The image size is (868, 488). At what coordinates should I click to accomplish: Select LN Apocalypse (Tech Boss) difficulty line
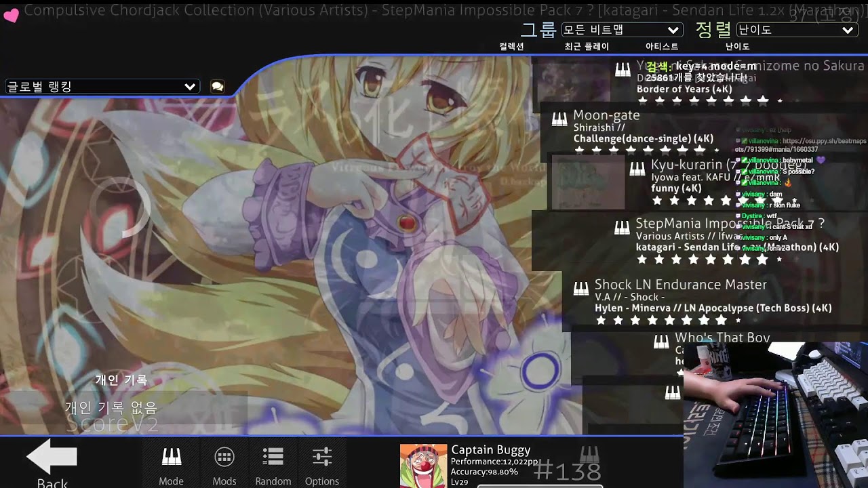click(713, 308)
